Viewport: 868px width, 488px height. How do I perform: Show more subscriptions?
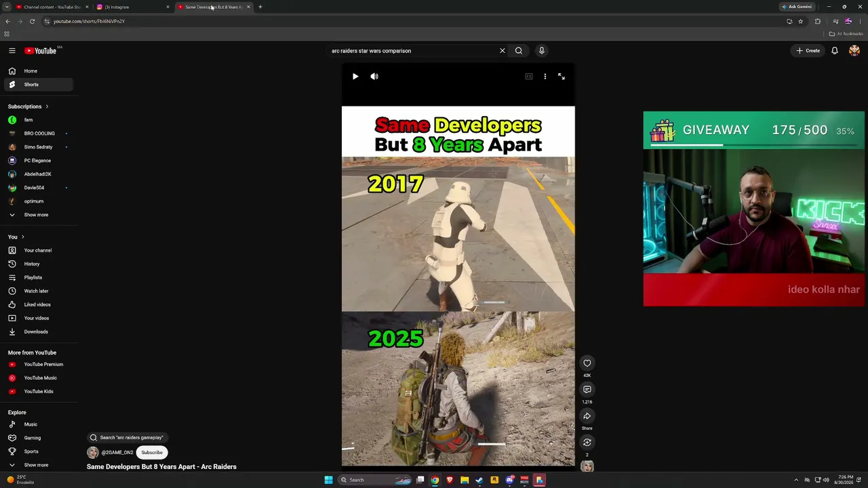click(x=39, y=215)
